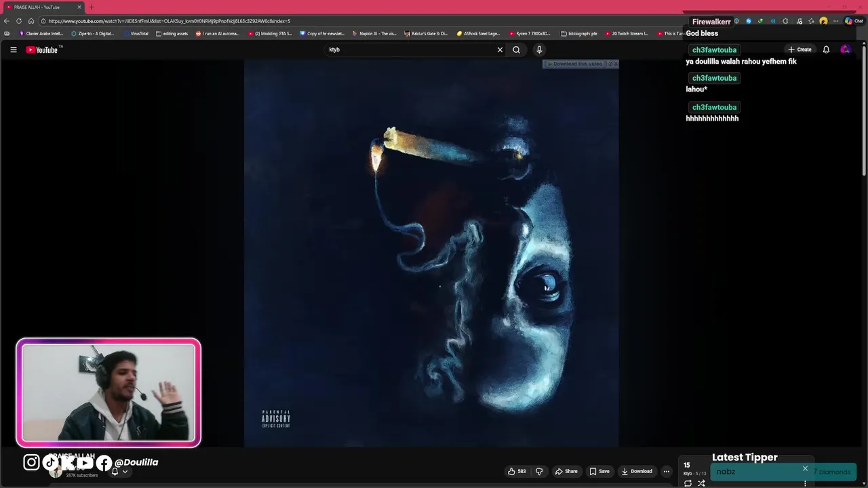
Task: Click the TikTok icon in stream overlay
Action: (x=51, y=462)
